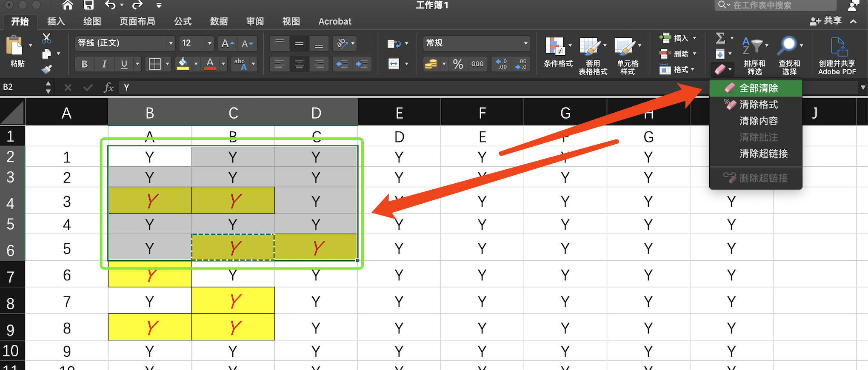Open 条件格式 conditional formatting
The image size is (868, 370).
tap(558, 53)
